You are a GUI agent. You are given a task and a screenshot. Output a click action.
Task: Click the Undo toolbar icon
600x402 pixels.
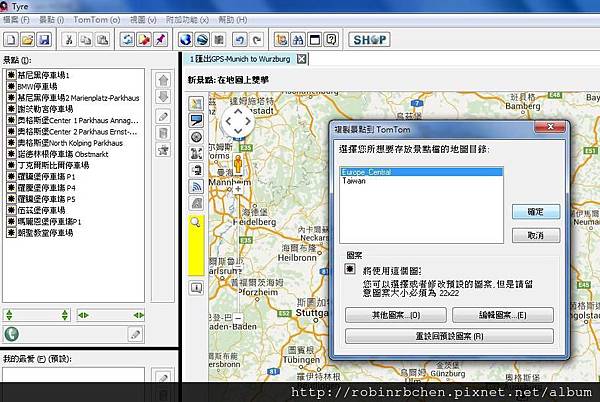tap(240, 39)
